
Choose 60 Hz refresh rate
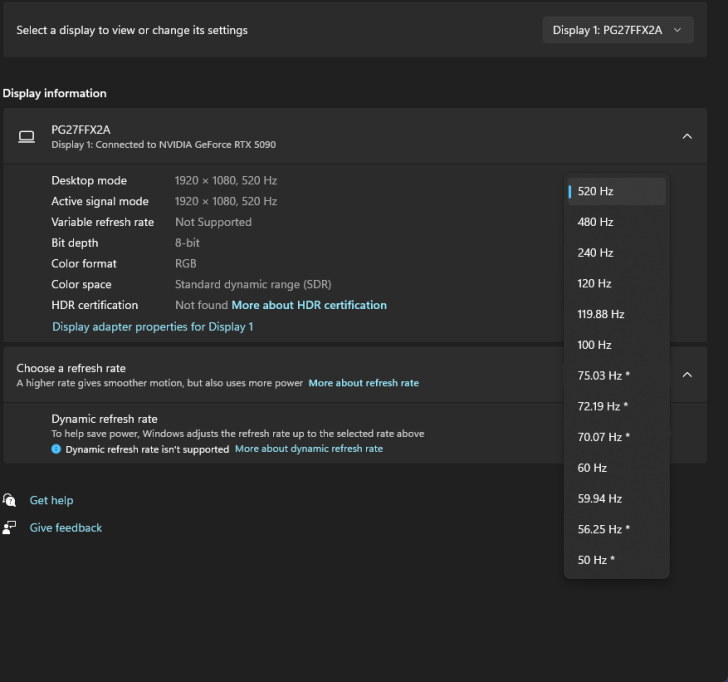coord(617,468)
